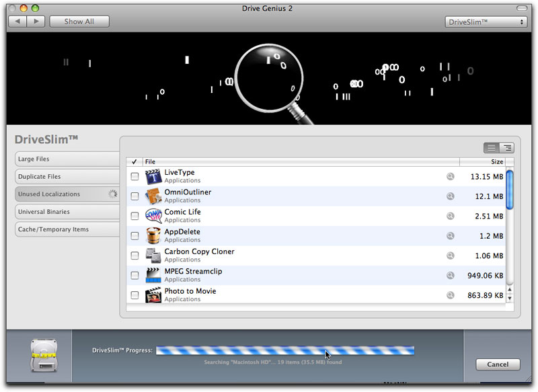Click the 863.89 KB size value
Screen dimensions: 538x392
pyautogui.click(x=485, y=296)
